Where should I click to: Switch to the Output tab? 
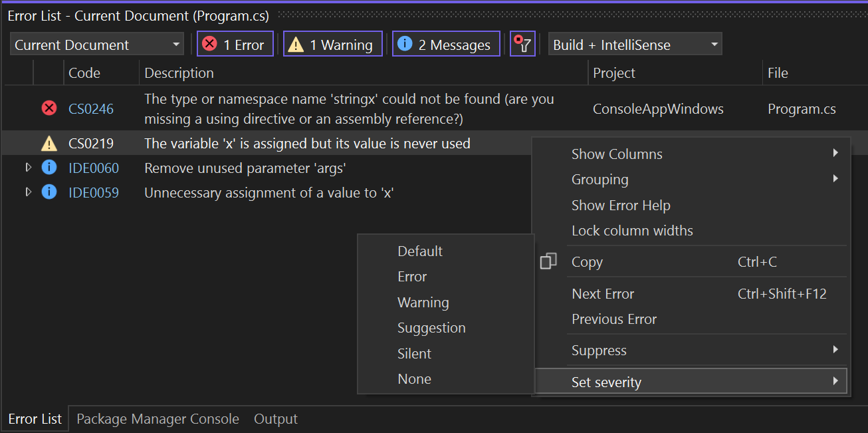pyautogui.click(x=275, y=418)
